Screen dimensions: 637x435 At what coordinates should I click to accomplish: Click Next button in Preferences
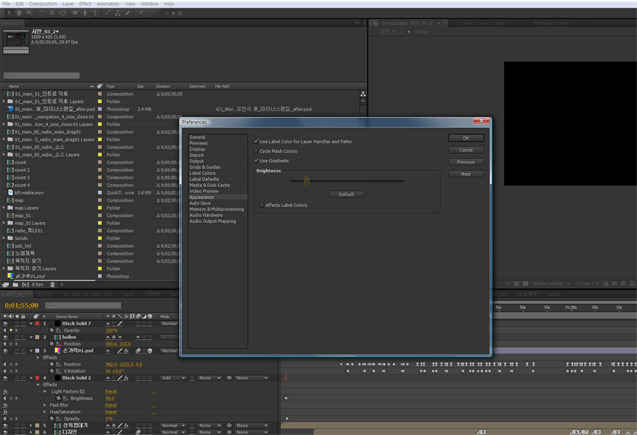pyautogui.click(x=466, y=174)
